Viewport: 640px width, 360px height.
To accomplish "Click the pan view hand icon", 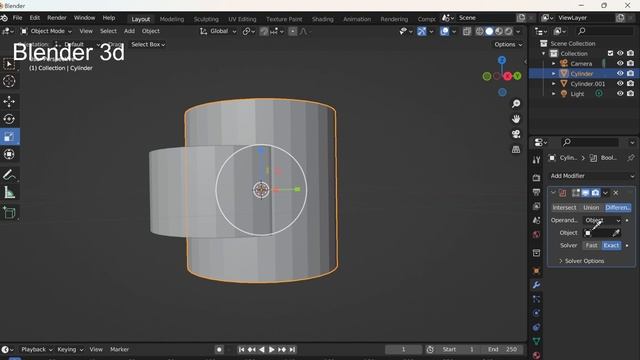I will pos(516,119).
